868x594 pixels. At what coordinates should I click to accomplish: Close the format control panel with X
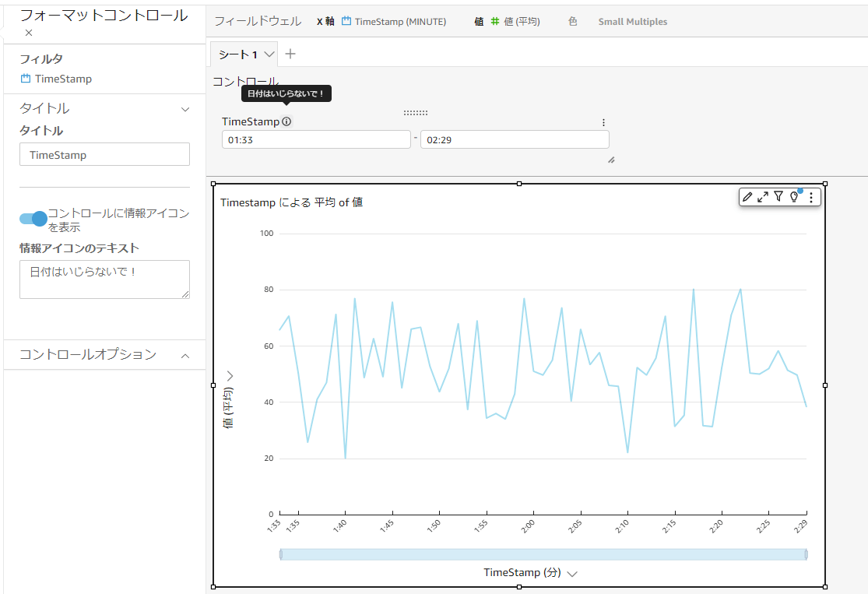pos(29,33)
